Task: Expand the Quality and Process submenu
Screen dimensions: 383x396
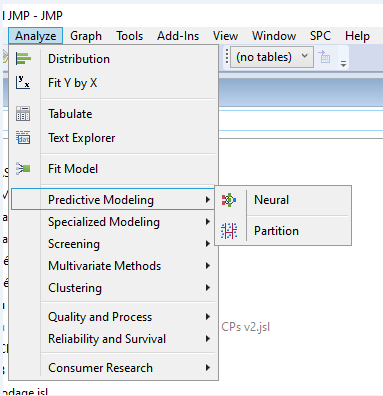Action: coord(113,317)
